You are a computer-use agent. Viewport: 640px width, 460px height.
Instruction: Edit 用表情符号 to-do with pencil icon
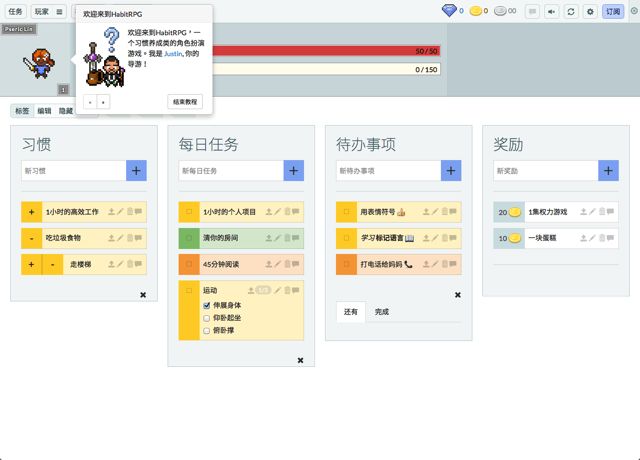click(x=435, y=211)
